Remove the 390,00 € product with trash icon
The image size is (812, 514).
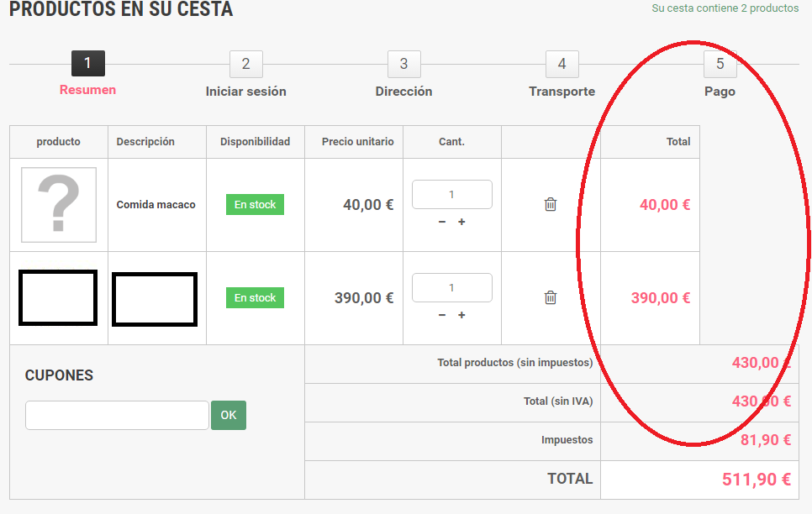[x=551, y=297]
